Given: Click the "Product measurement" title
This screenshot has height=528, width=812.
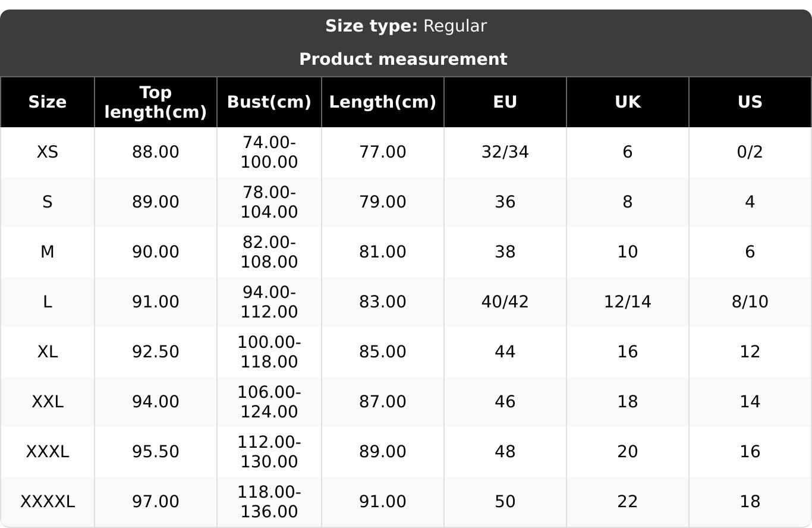Looking at the screenshot, I should point(403,59).
